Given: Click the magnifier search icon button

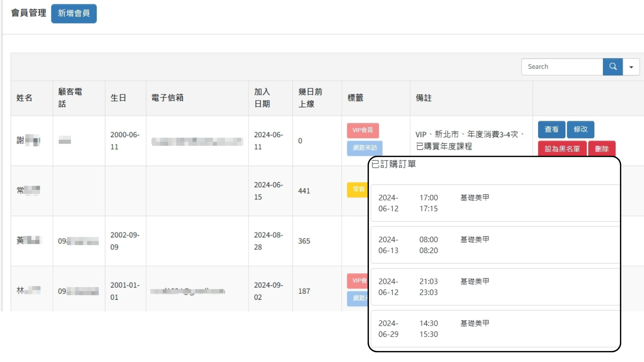Looking at the screenshot, I should (x=612, y=67).
